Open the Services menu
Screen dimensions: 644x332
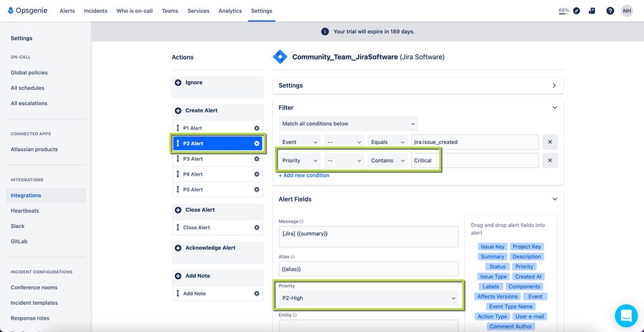[198, 11]
